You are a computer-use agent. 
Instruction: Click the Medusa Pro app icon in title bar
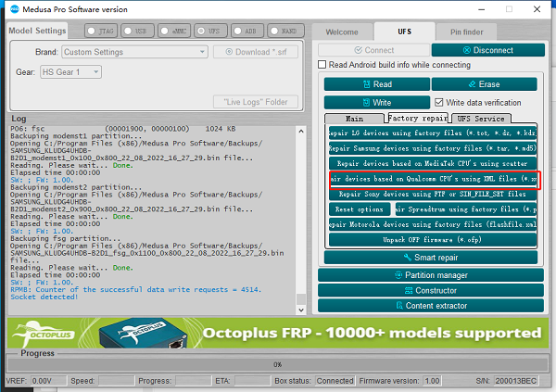pos(15,9)
